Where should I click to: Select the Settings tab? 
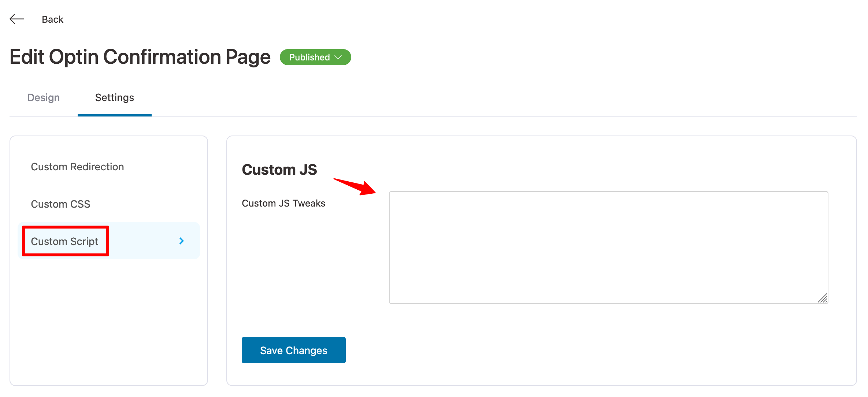[x=114, y=98]
